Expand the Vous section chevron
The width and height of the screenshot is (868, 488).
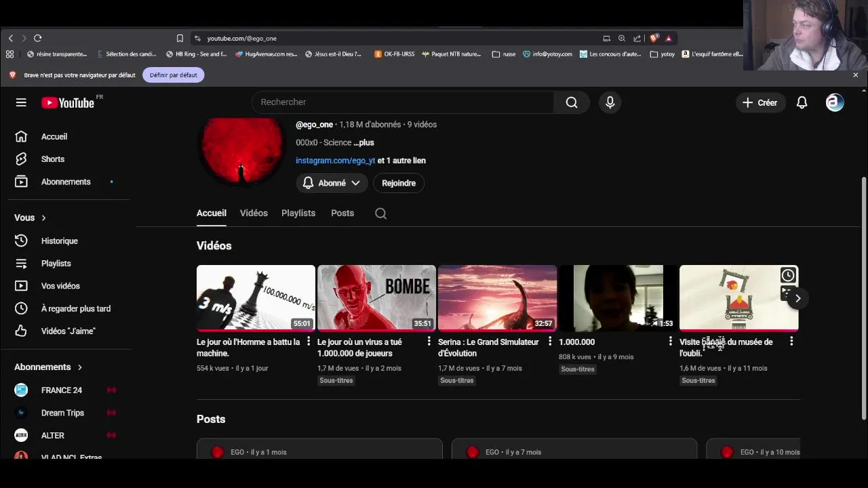(43, 218)
